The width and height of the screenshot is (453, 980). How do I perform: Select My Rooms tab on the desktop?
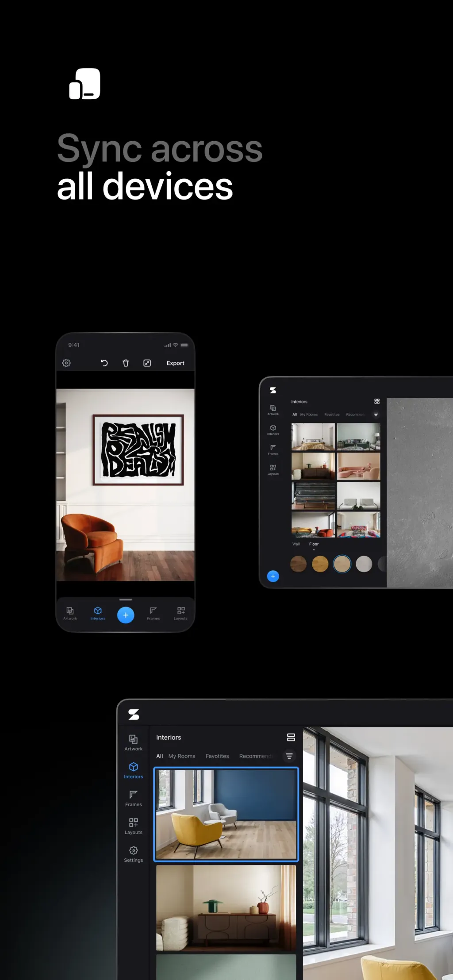[x=182, y=756]
